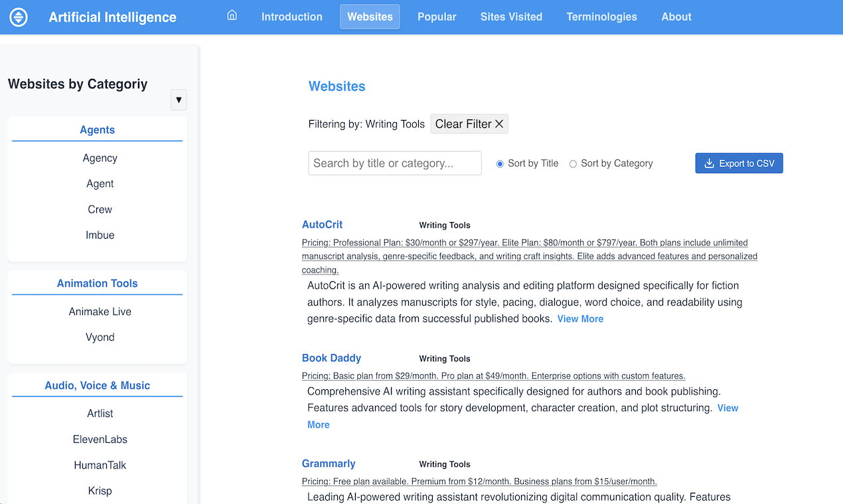Select Artlist in the sidebar
This screenshot has width=843, height=504.
[x=100, y=414]
